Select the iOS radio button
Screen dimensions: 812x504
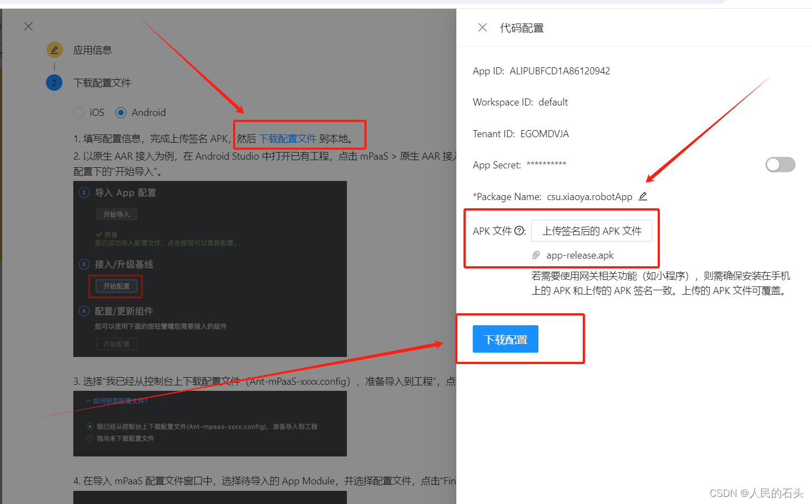79,112
